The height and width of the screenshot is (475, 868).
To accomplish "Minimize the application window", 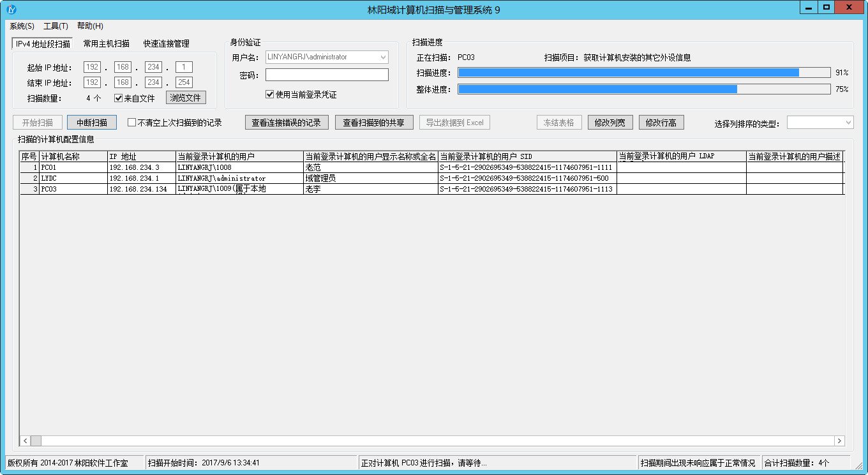I will (x=809, y=6).
